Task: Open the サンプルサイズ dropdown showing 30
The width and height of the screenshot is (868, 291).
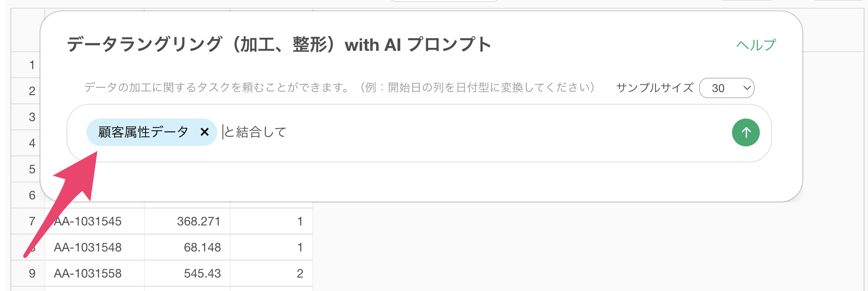Action: pos(726,88)
